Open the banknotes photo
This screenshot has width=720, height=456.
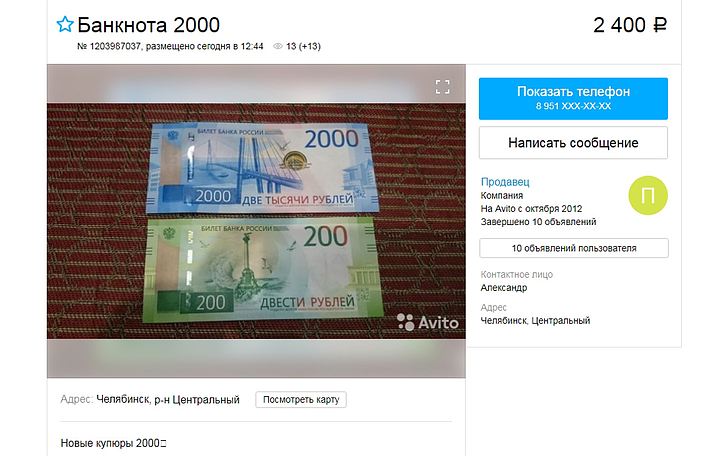tap(256, 221)
